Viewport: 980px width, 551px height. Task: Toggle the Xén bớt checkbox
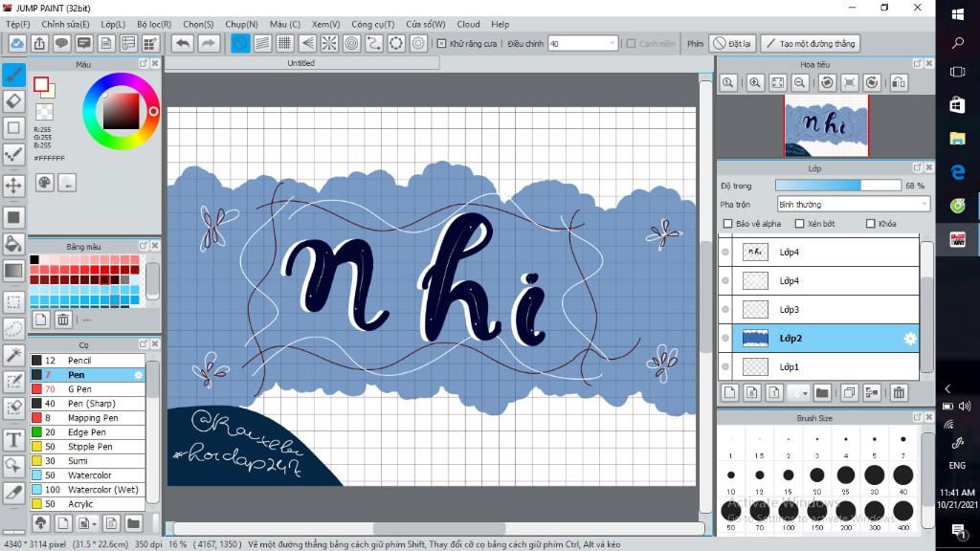click(799, 224)
